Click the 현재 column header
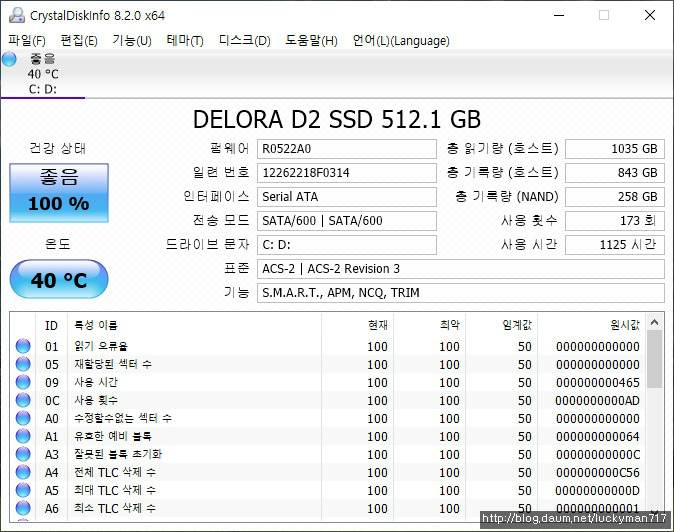 pyautogui.click(x=357, y=325)
